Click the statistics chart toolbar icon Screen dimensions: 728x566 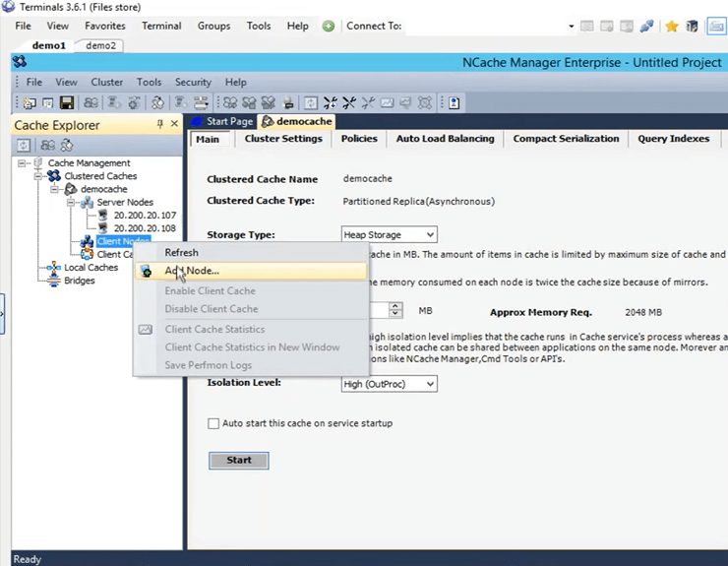coord(387,102)
